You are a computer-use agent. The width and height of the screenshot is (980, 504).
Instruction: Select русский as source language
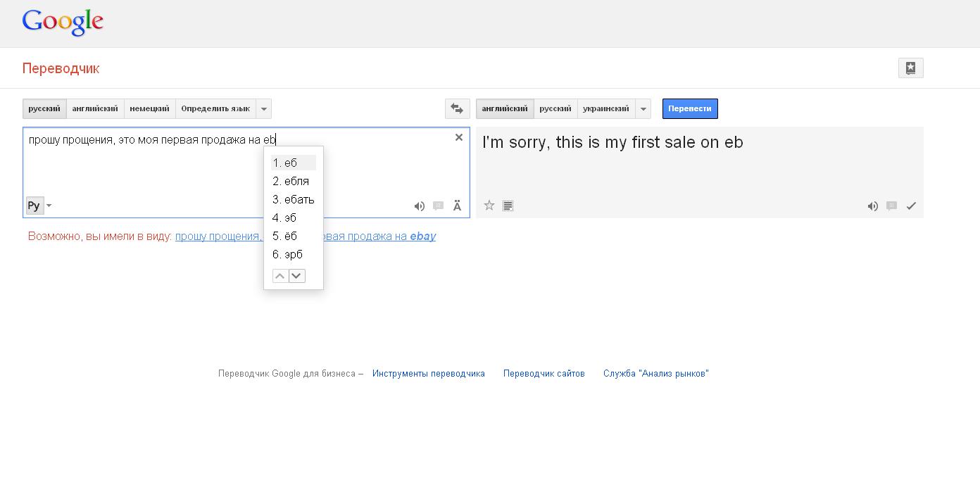point(44,108)
